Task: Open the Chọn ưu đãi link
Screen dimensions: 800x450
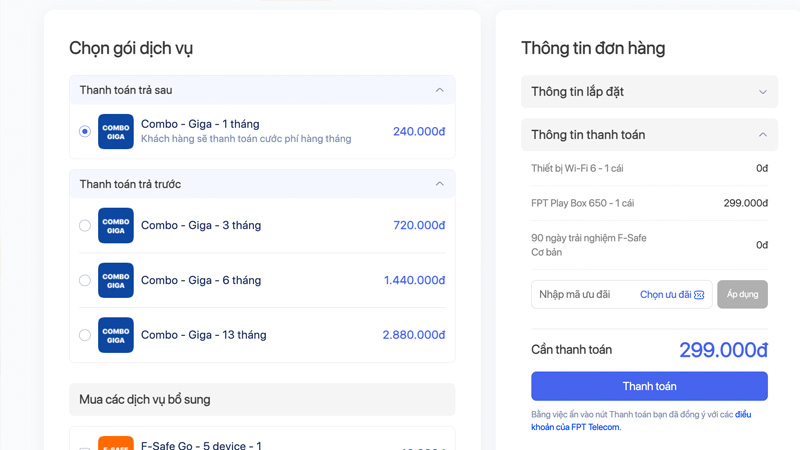Action: (665, 295)
